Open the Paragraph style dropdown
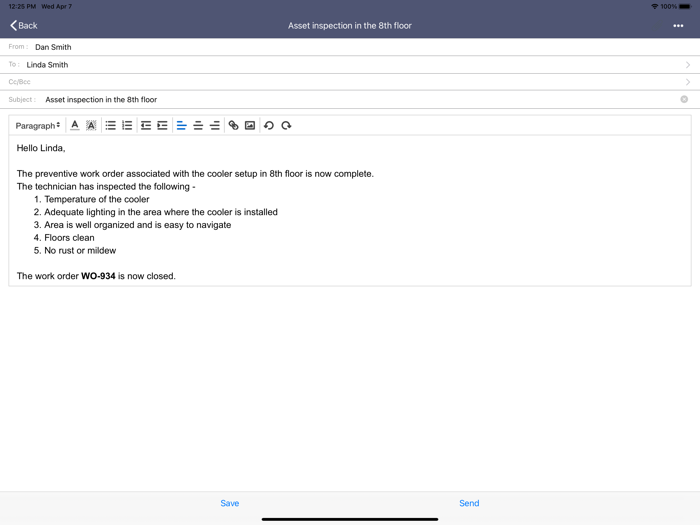Image resolution: width=700 pixels, height=525 pixels. point(38,125)
